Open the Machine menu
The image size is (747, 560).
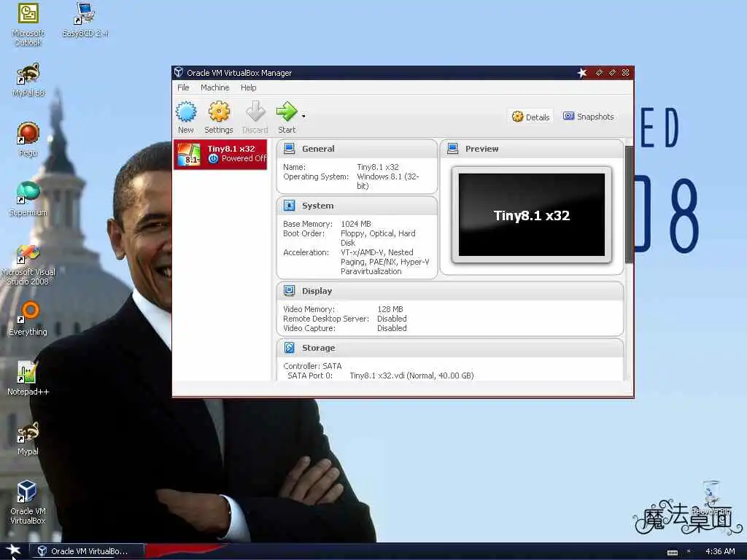(214, 87)
